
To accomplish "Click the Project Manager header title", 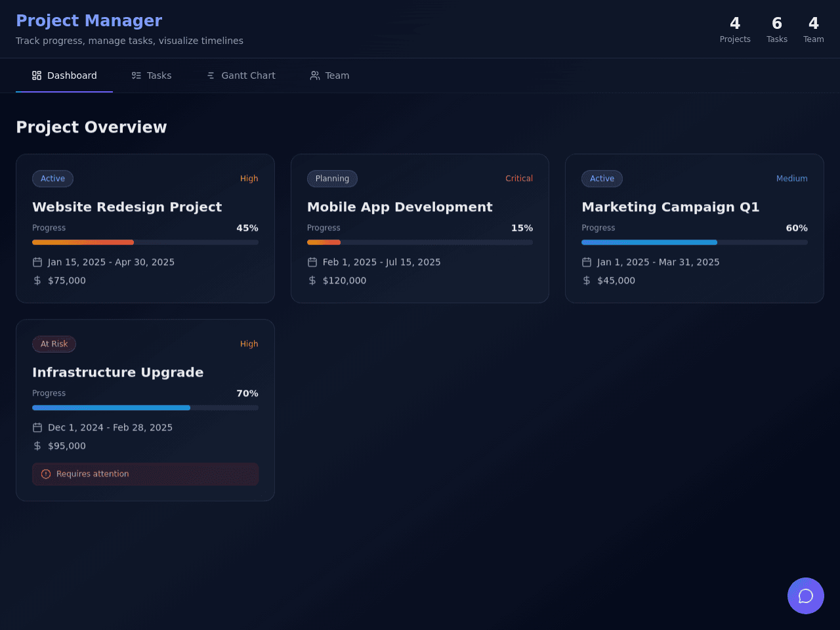I will tap(89, 21).
